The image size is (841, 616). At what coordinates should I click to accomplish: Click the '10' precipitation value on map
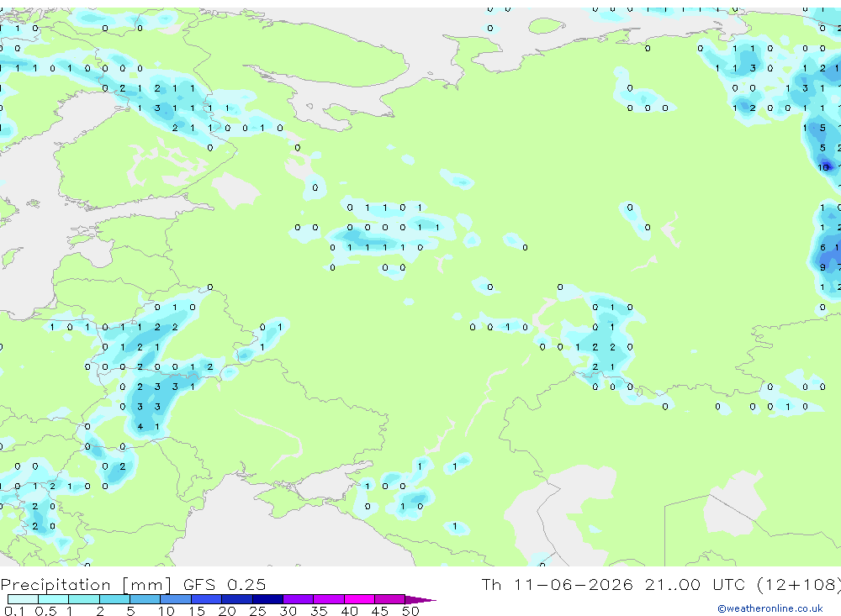point(823,167)
